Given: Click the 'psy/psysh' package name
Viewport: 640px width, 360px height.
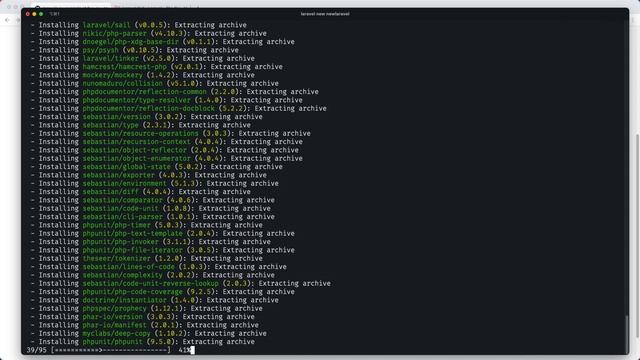Looking at the screenshot, I should pos(100,50).
